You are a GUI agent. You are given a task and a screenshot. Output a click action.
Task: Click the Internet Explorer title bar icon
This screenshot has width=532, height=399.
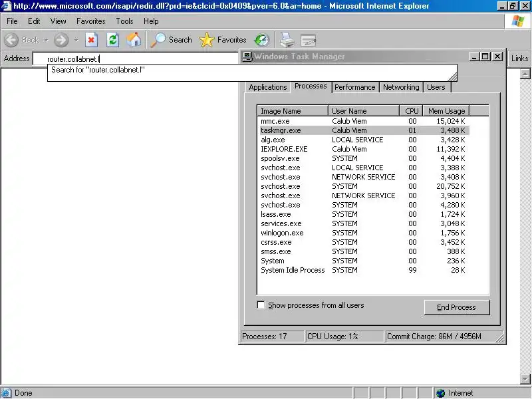7,6
